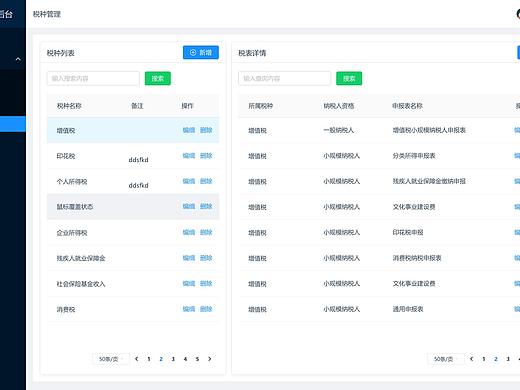Click the 申报表名称 column header

407,106
